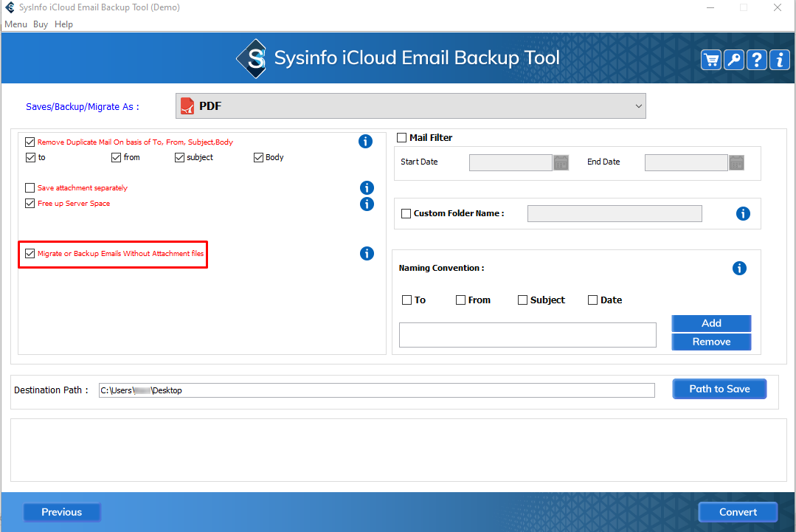This screenshot has width=796, height=532.
Task: Open End Date calendar picker
Action: [736, 162]
